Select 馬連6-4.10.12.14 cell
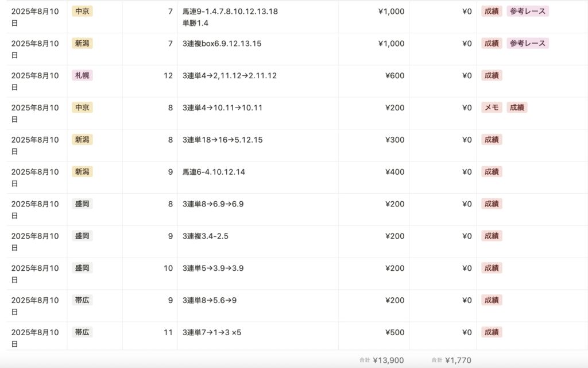Image resolution: width=588 pixels, height=368 pixels. (x=258, y=178)
